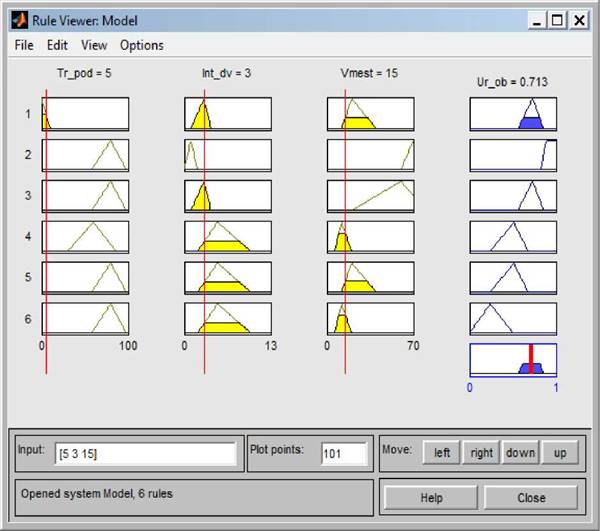This screenshot has width=600, height=531.
Task: Click rule number 3 label
Action: pos(28,195)
